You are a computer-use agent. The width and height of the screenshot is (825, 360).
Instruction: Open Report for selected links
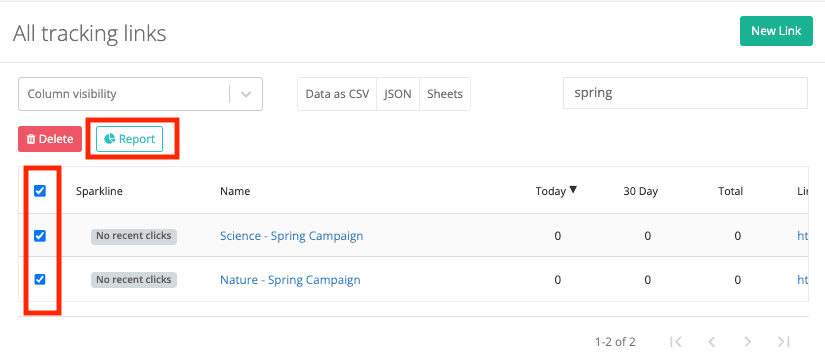coord(129,139)
